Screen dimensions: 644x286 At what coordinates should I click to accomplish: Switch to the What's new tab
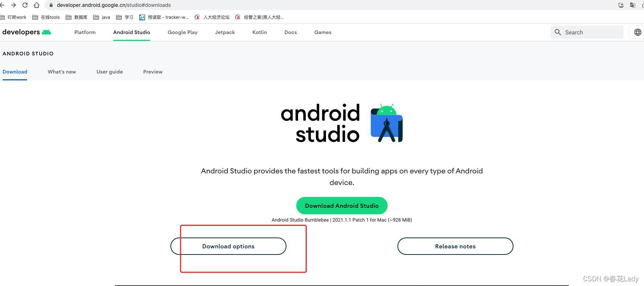[62, 72]
